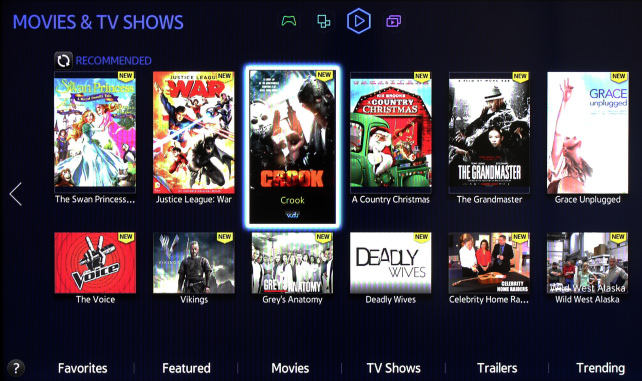The height and width of the screenshot is (381, 642).
Task: Click the NEW badge on The Grandmaster
Action: click(520, 77)
